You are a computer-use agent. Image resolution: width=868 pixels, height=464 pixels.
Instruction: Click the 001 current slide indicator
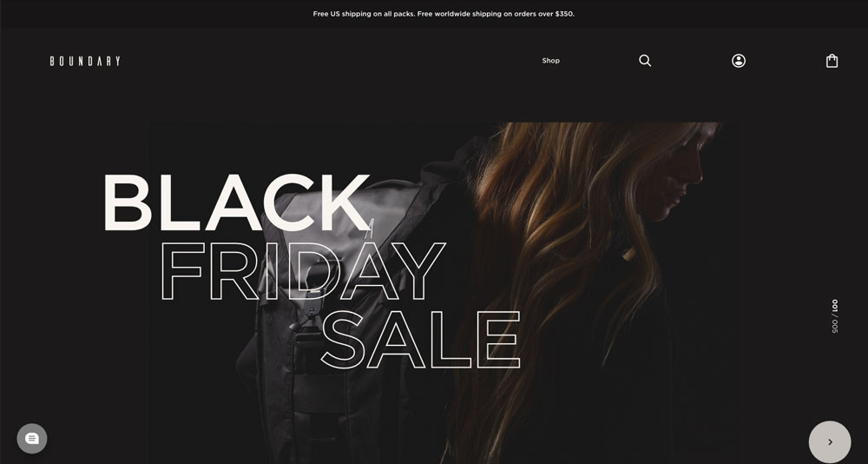835,306
